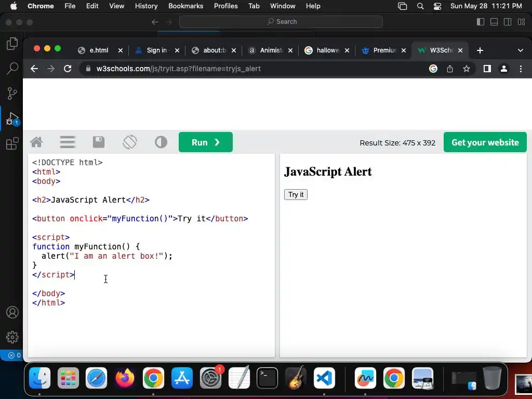Click the VS Code Search command box
532x399 pixels.
[x=281, y=22]
